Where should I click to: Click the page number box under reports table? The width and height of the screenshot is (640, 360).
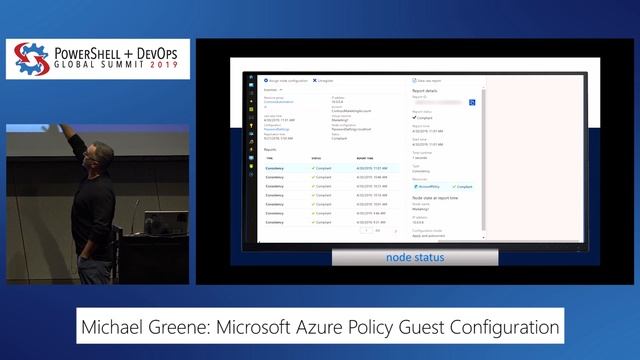(x=366, y=231)
